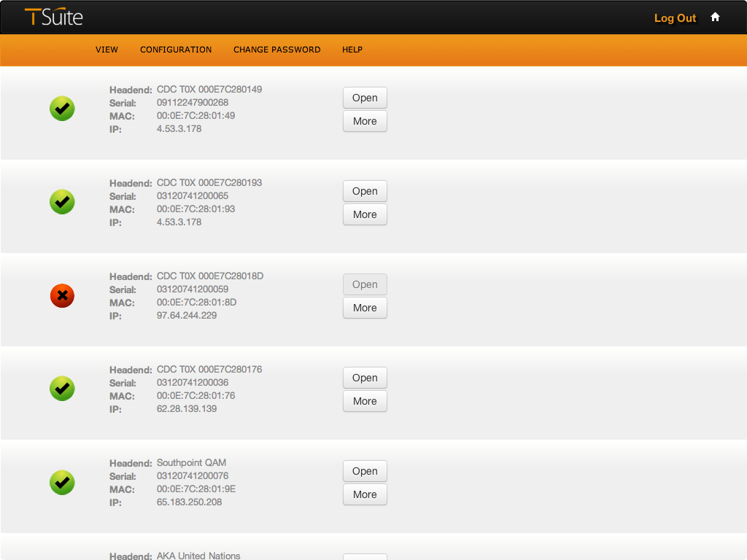Select headend name CDC T0X 000E7C28018D

(x=210, y=276)
